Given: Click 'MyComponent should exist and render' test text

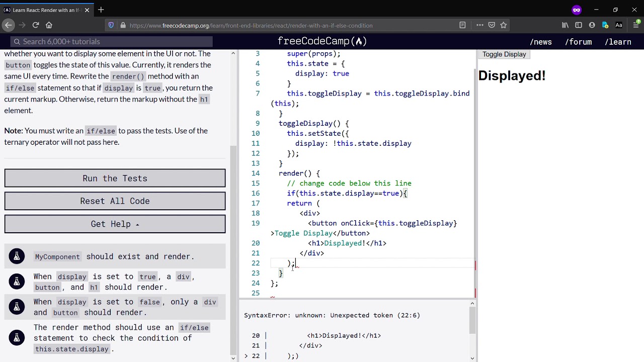Looking at the screenshot, I should tap(114, 256).
